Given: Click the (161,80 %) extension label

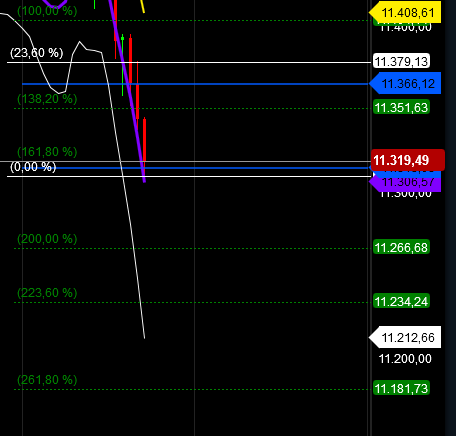Looking at the screenshot, I should (x=47, y=152).
